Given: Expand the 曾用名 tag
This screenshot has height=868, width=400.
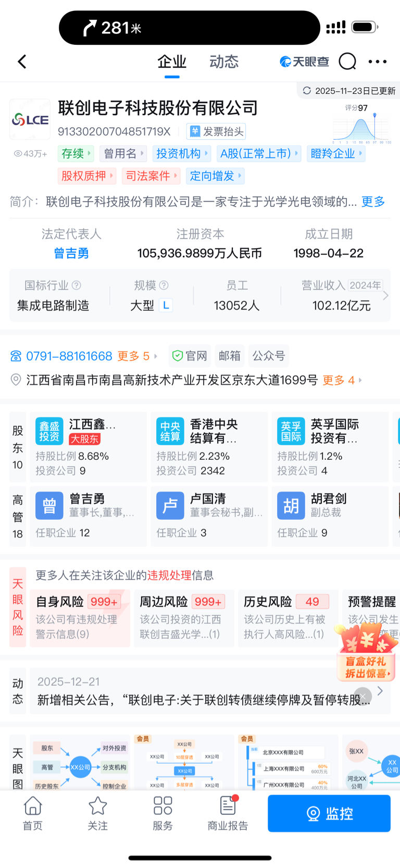Looking at the screenshot, I should point(123,154).
